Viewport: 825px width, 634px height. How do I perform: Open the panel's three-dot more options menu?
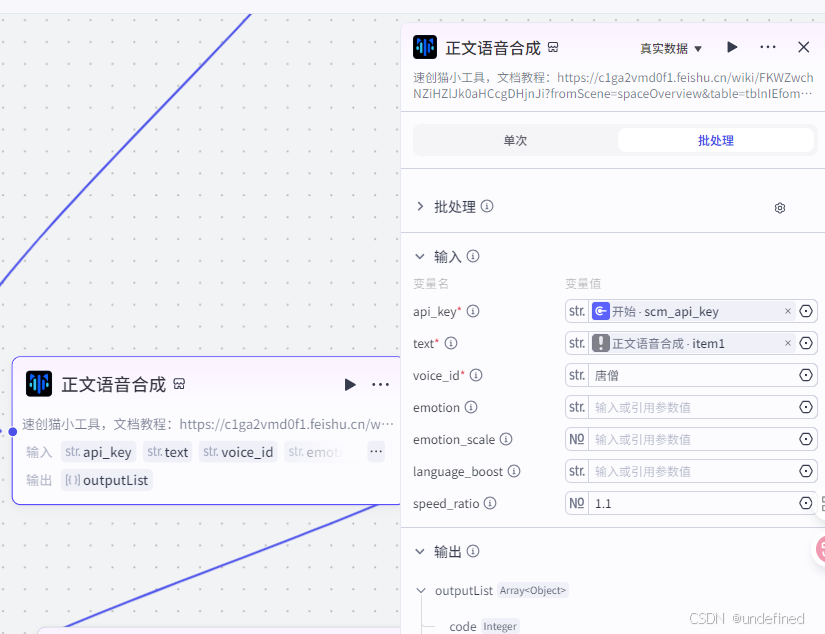pyautogui.click(x=768, y=47)
